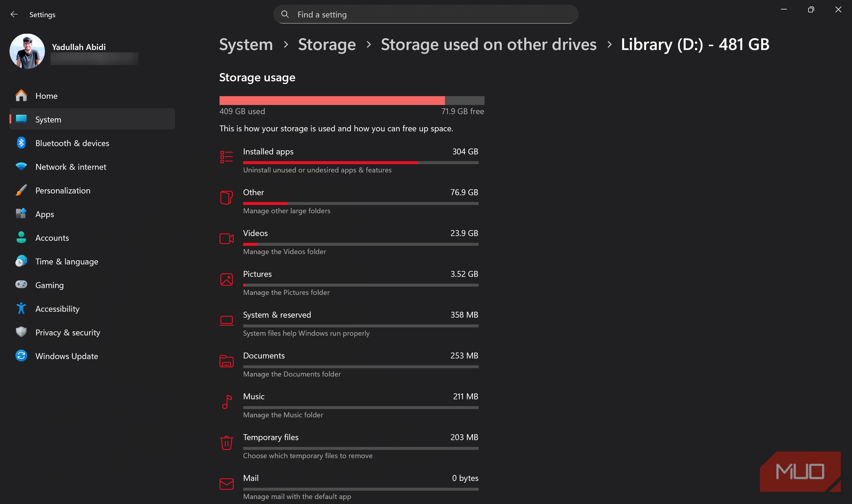This screenshot has height=504, width=852.
Task: Click the Yadullah Abidi account name
Action: (79, 47)
